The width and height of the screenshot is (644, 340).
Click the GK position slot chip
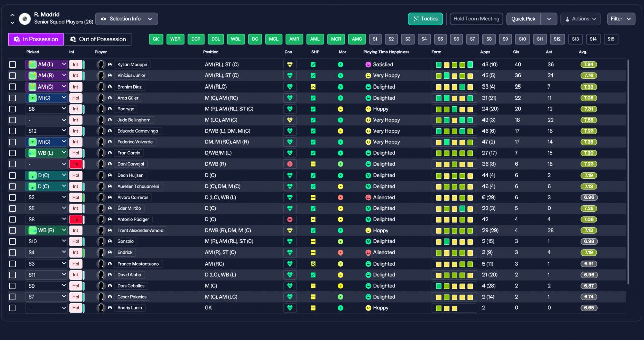click(156, 39)
